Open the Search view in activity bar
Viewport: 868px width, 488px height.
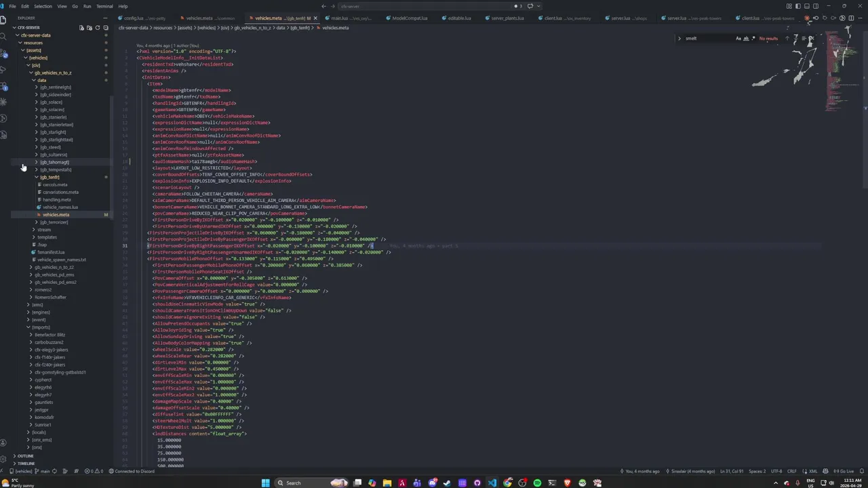3,37
